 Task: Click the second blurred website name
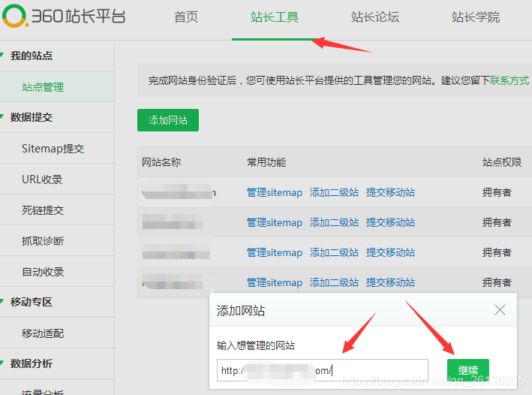tap(173, 222)
